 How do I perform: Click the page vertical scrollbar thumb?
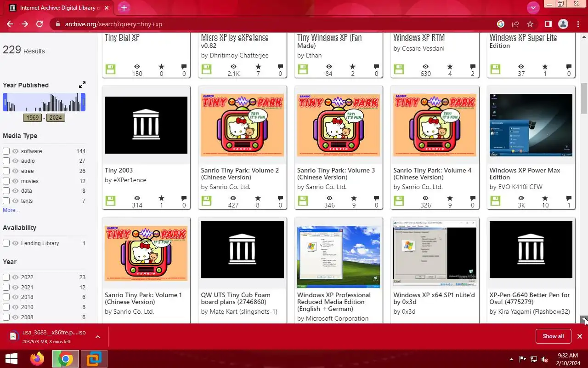point(584,98)
